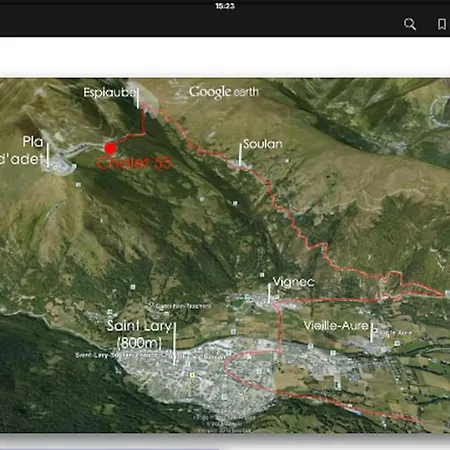
Task: Click the Google earth watermark logo
Action: coord(224,92)
